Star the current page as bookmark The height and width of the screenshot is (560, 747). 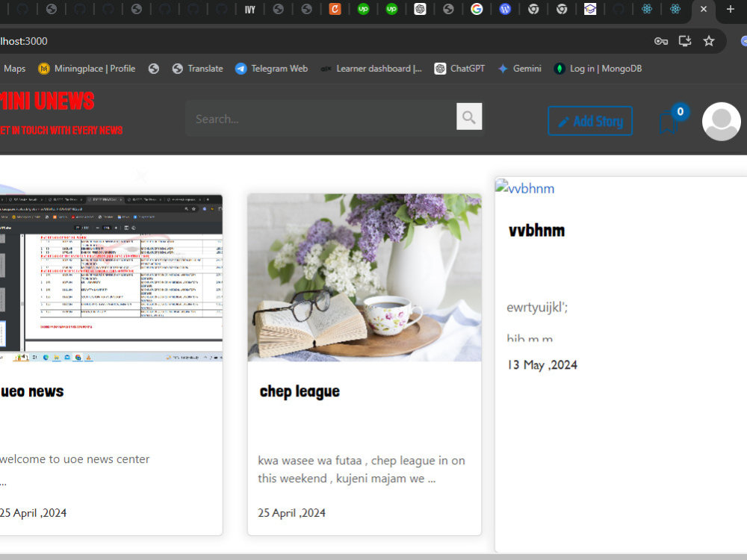[709, 42]
